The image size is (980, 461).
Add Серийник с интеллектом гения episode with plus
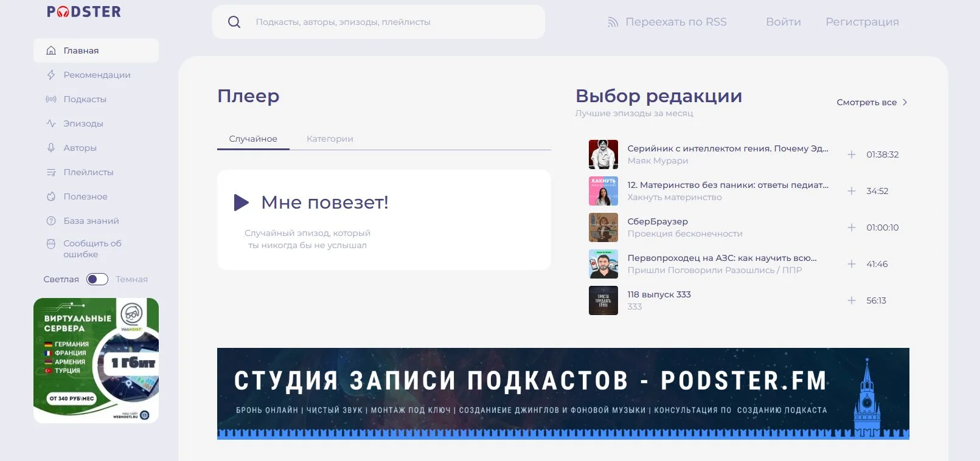coord(852,154)
